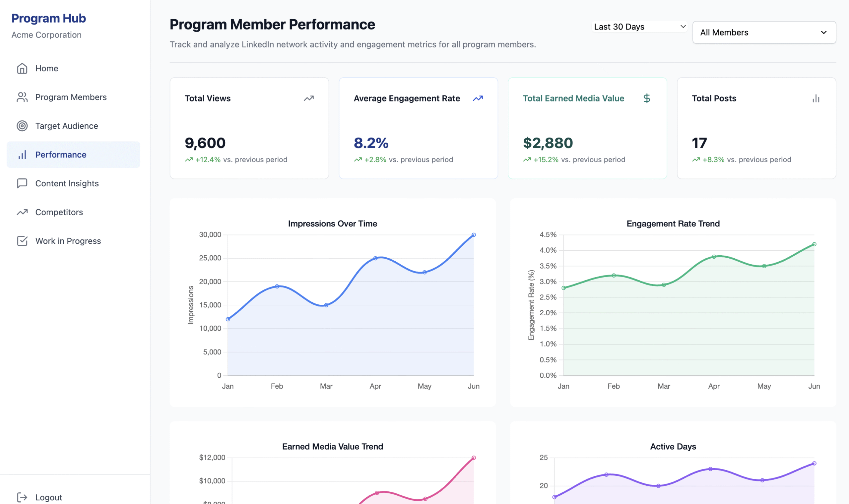Viewport: 849px width, 504px height.
Task: Click the Apr data point on Impressions chart
Action: pos(375,258)
